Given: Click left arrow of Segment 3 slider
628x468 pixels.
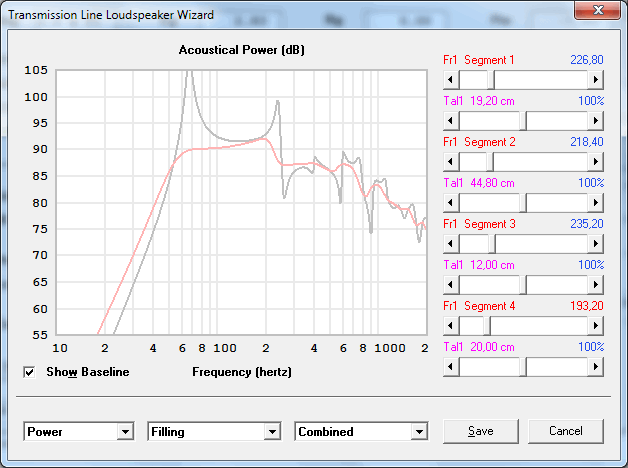Looking at the screenshot, I should point(451,244).
